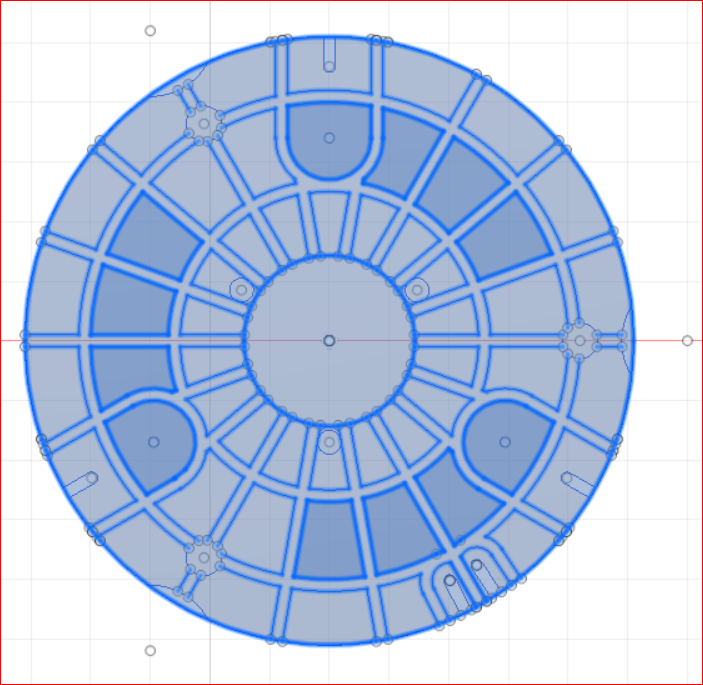The width and height of the screenshot is (703, 685).
Task: Click the left slot point of the bottom-right twin slots
Action: 450,581
